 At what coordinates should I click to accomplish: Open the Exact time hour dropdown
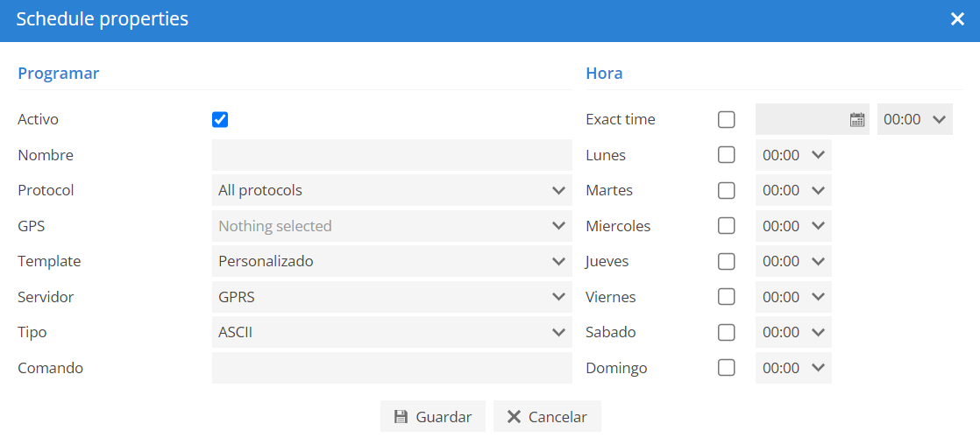915,119
